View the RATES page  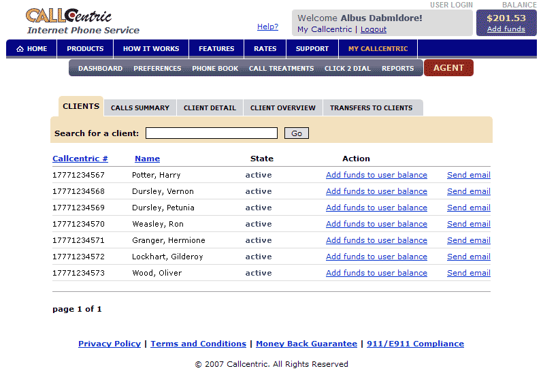coord(265,49)
